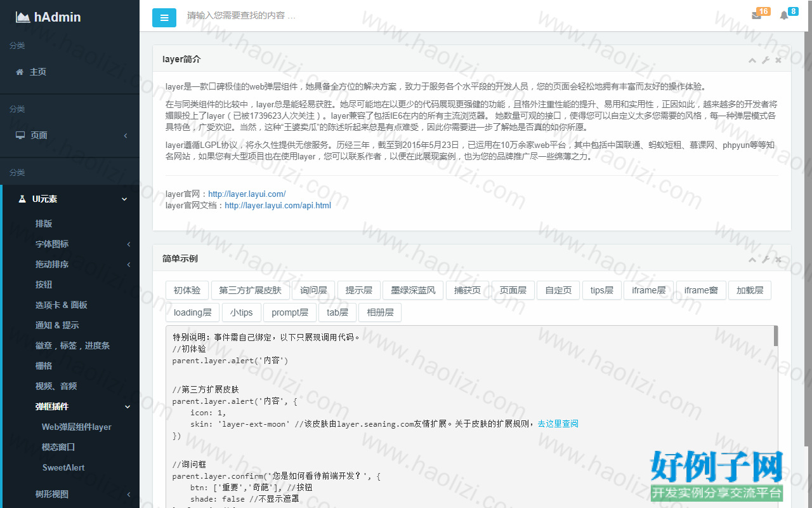Expand the 树形视图 submenu arrow
Image resolution: width=812 pixels, height=508 pixels.
(x=129, y=494)
